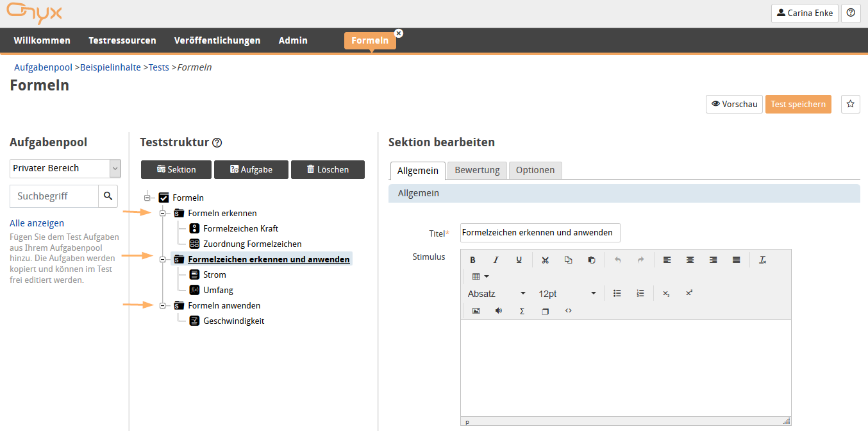The height and width of the screenshot is (431, 868).
Task: Click into the Titel input field
Action: point(540,233)
